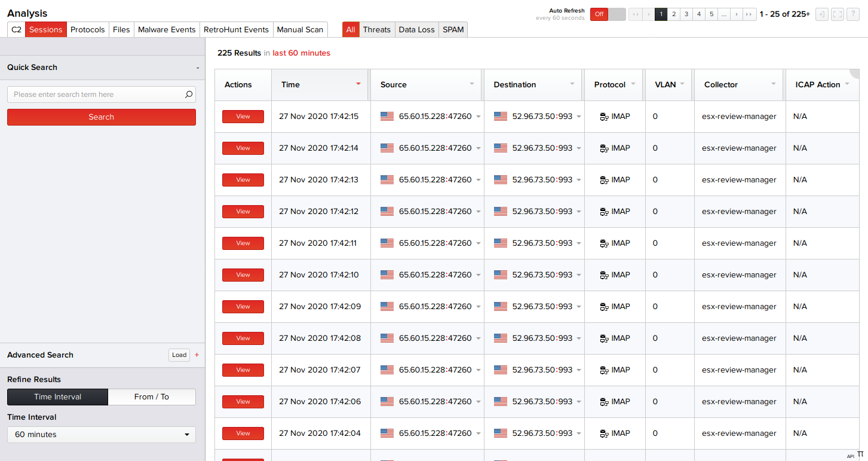Click the Load button in Advanced Search
Viewport: 868px width, 461px height.
tap(179, 355)
